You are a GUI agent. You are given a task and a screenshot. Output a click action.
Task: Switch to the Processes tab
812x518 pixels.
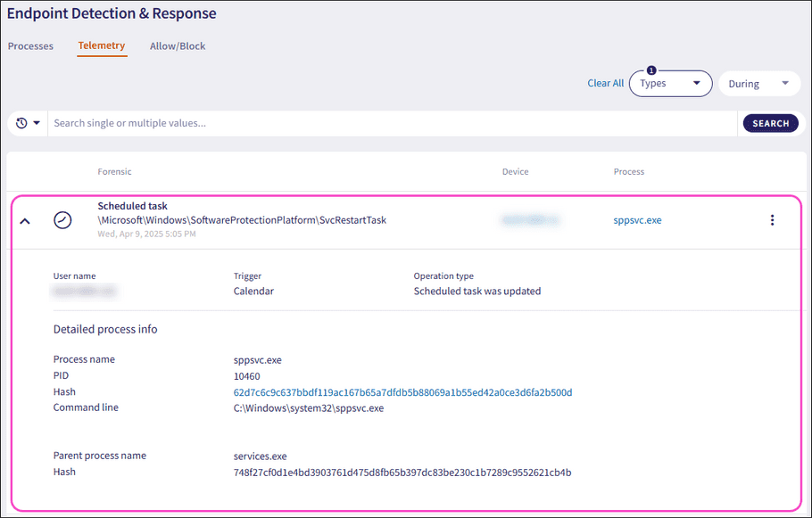(x=30, y=46)
